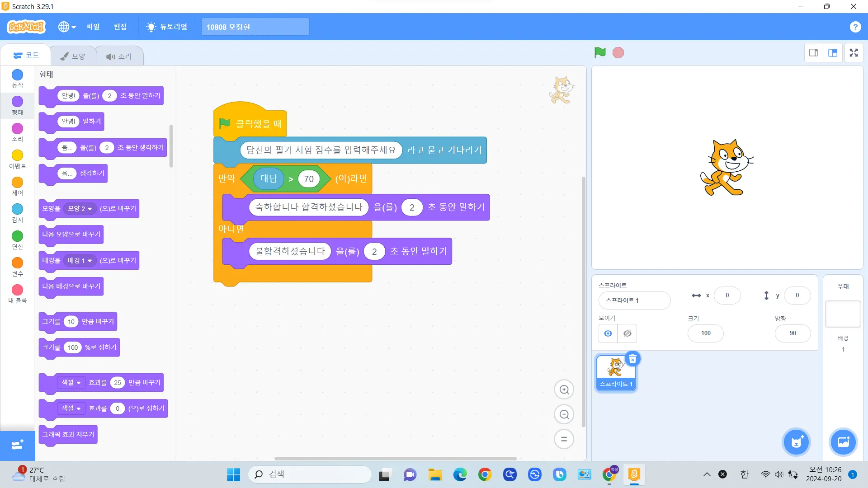
Task: Enter full screen stage mode
Action: [854, 53]
